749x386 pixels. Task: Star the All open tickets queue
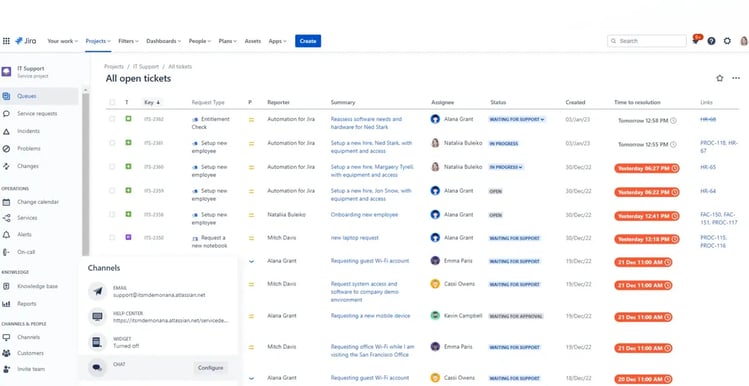click(x=719, y=78)
